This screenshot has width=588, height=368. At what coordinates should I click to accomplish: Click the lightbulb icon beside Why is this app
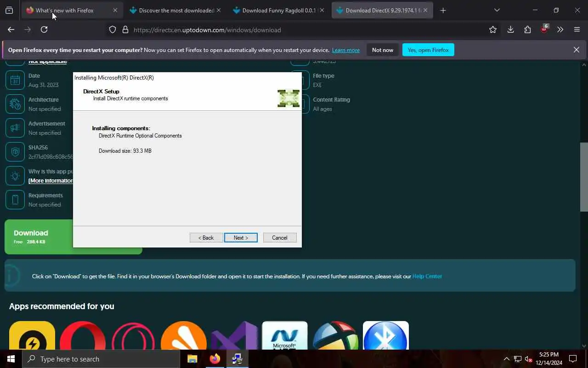[x=15, y=176]
